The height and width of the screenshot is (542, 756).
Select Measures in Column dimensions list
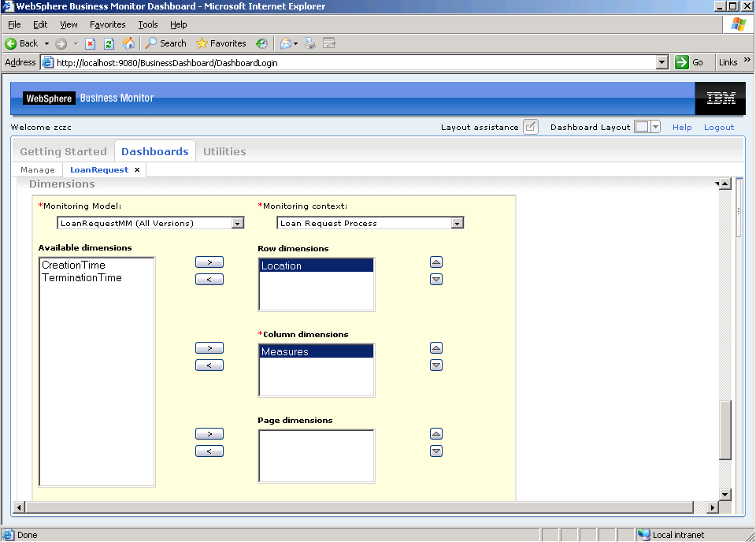(x=317, y=351)
